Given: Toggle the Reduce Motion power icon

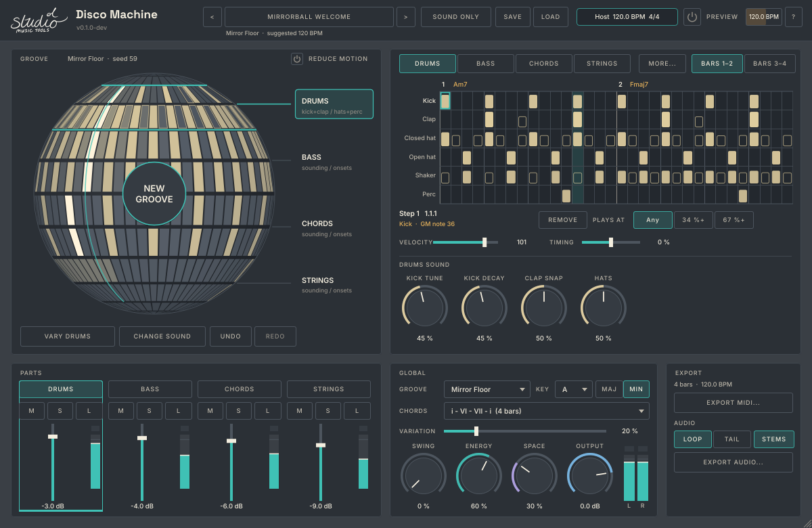Looking at the screenshot, I should [x=297, y=59].
